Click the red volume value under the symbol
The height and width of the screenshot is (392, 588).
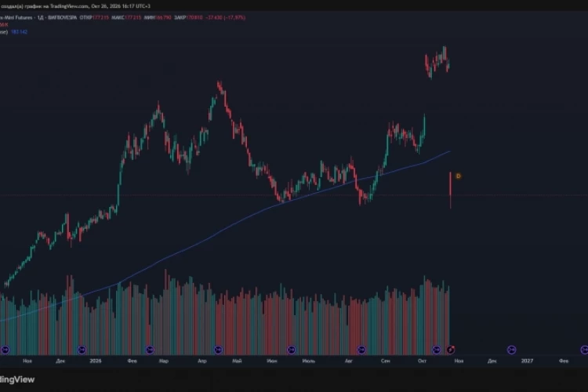pos(3,25)
